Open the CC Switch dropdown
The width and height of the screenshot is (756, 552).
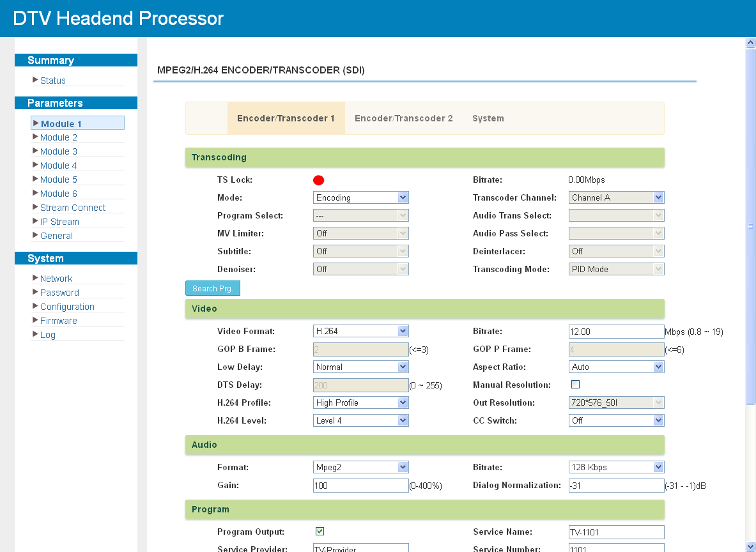point(616,420)
